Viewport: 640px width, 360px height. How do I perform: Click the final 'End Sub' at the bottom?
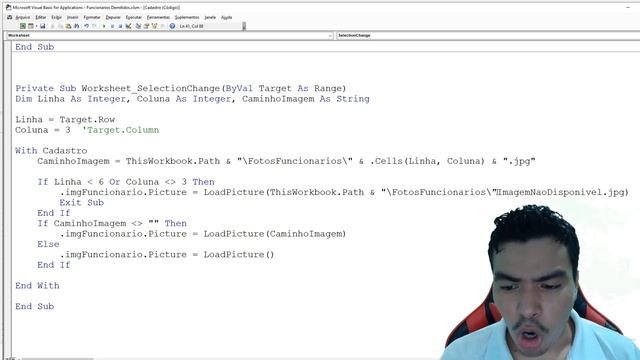tap(35, 306)
